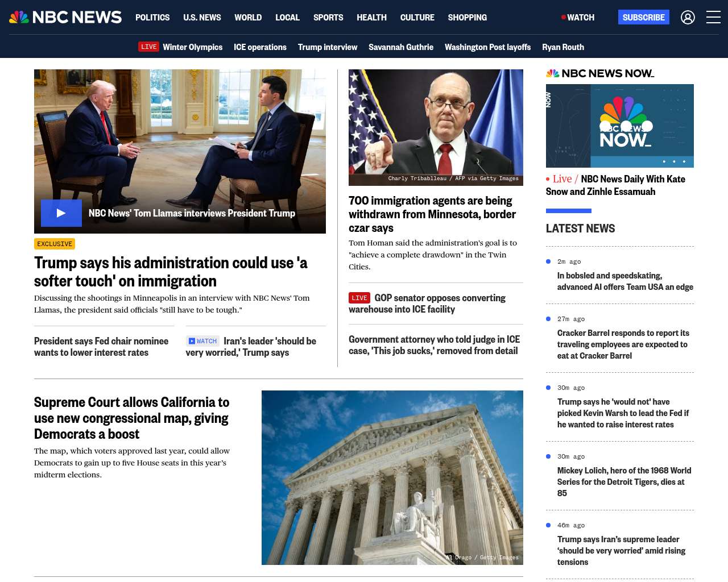The image size is (728, 582).
Task: Click the Subscribe button
Action: coord(644,17)
